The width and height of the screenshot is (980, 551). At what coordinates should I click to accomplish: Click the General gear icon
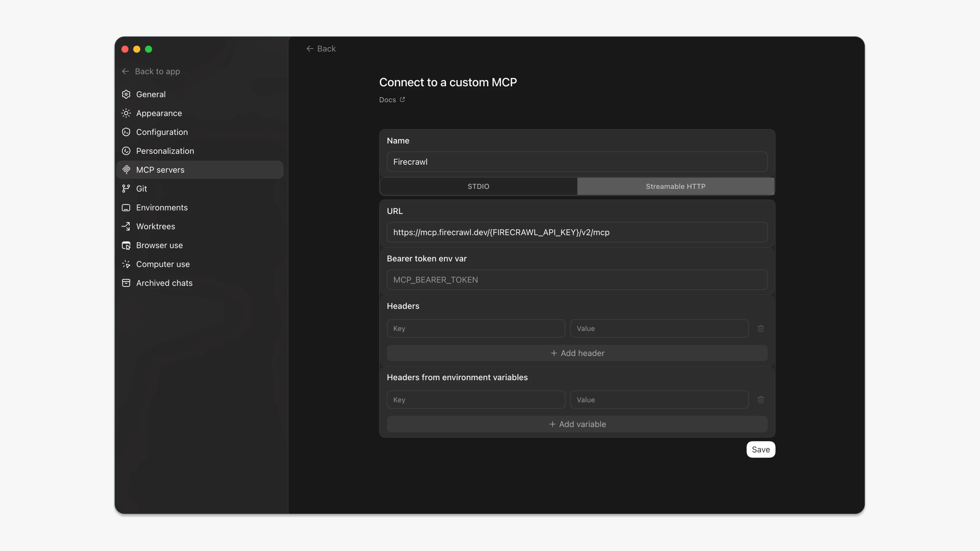(x=126, y=94)
